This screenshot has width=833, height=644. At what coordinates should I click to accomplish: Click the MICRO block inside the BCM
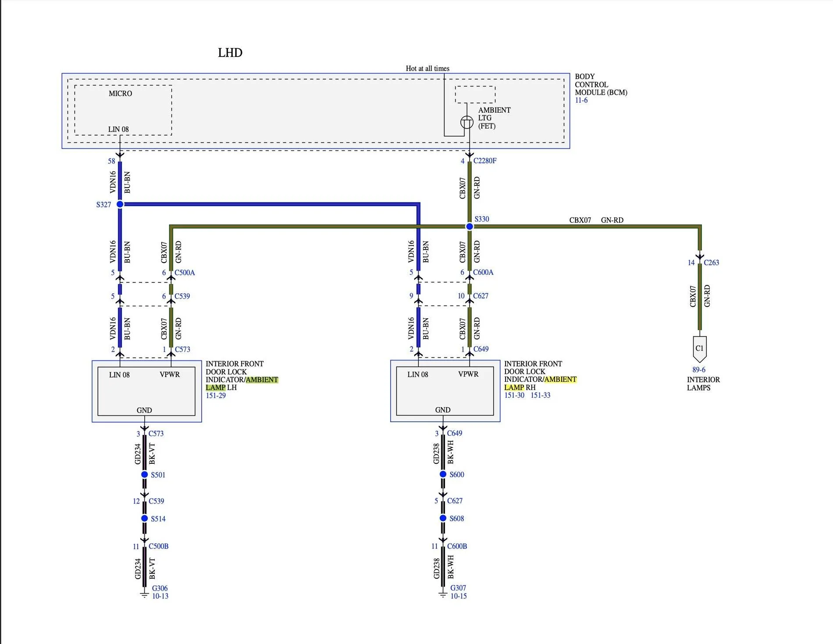pyautogui.click(x=123, y=110)
